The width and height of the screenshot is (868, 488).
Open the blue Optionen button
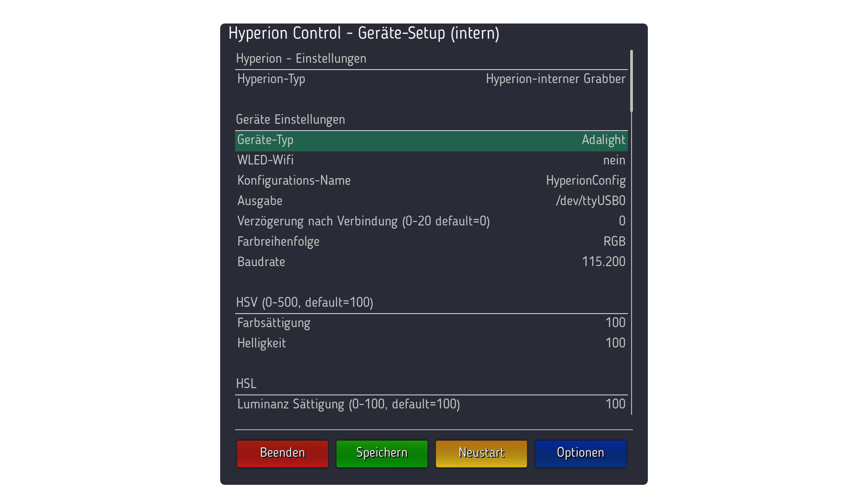[x=580, y=453]
